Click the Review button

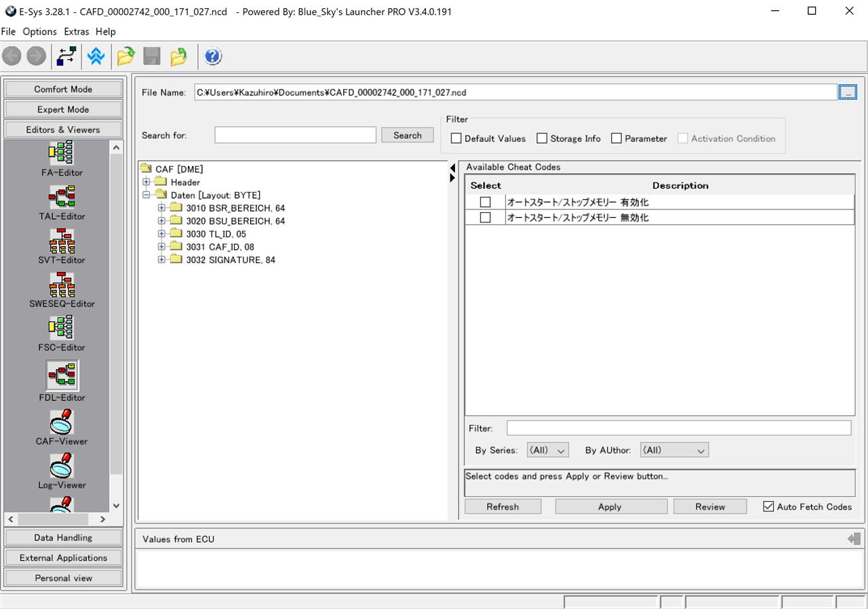point(710,507)
